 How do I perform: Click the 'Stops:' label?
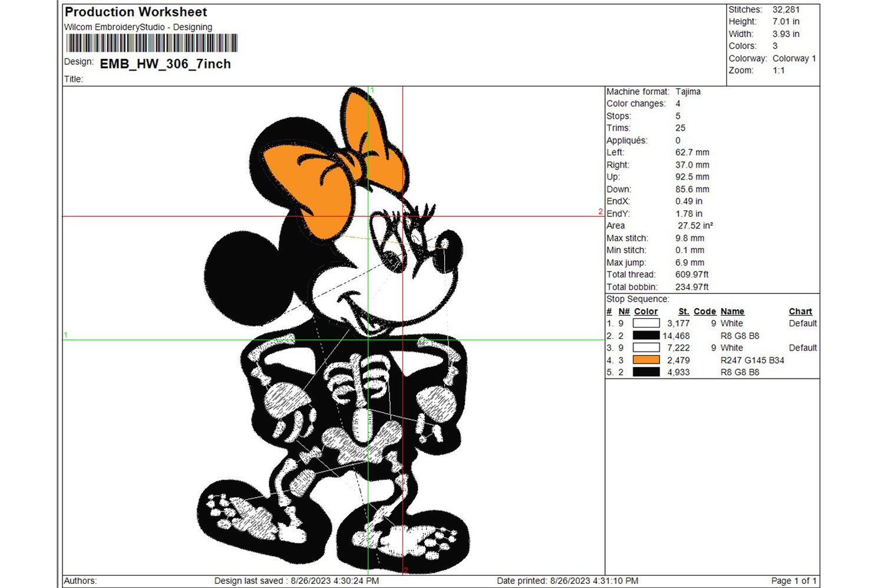click(619, 116)
